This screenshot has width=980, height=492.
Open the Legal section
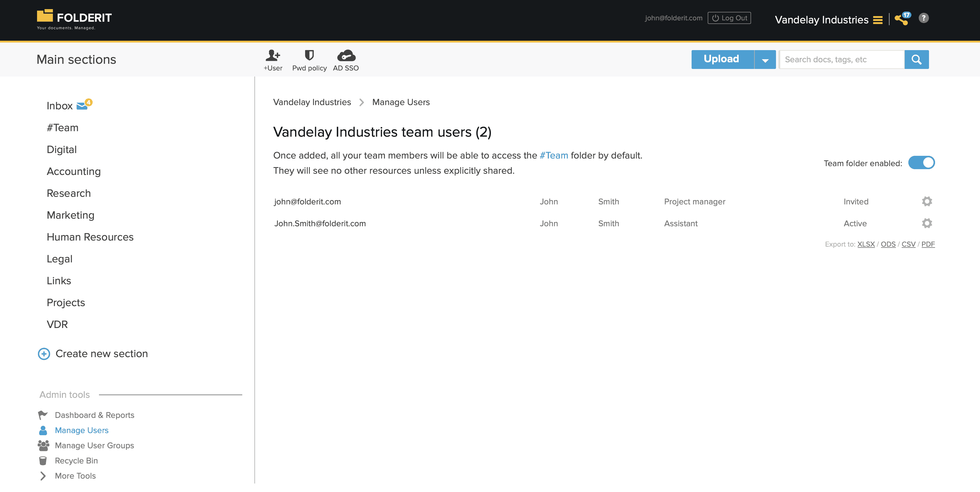59,259
